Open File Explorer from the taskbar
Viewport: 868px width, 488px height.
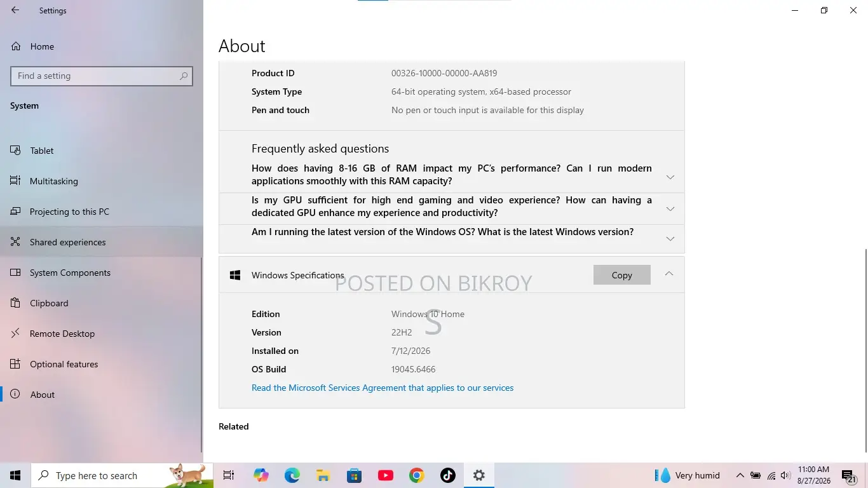(323, 475)
